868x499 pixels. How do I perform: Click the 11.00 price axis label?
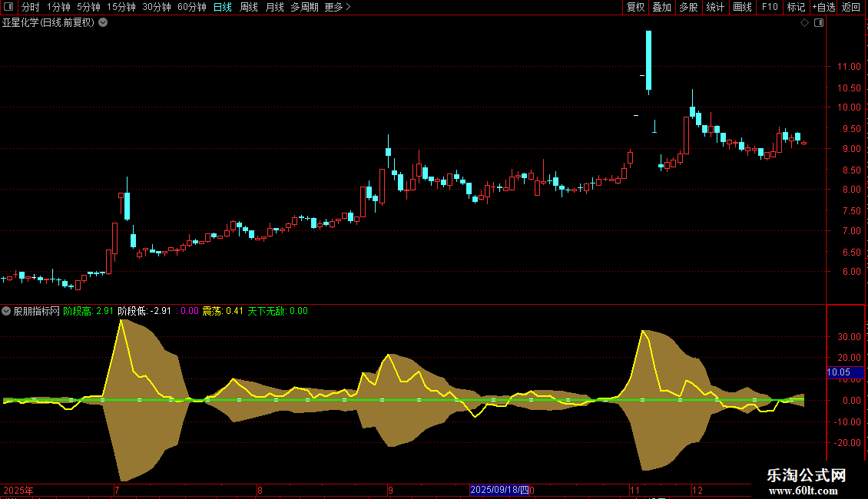point(849,66)
